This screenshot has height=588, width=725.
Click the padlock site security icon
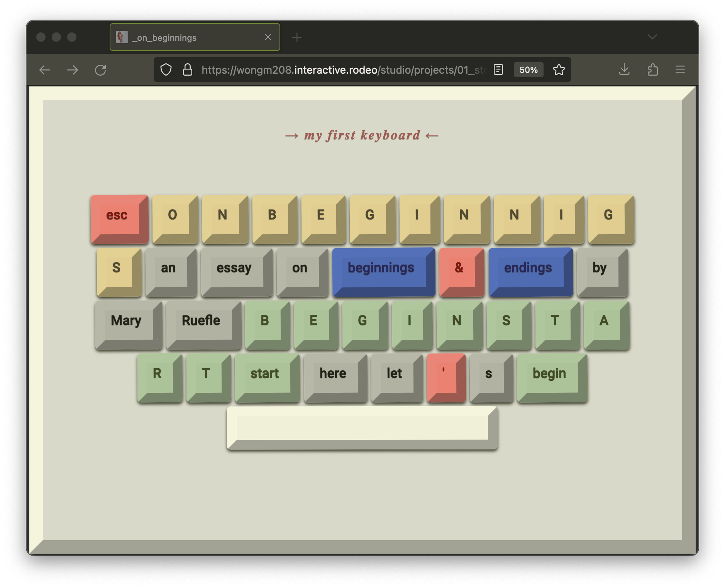[x=188, y=70]
